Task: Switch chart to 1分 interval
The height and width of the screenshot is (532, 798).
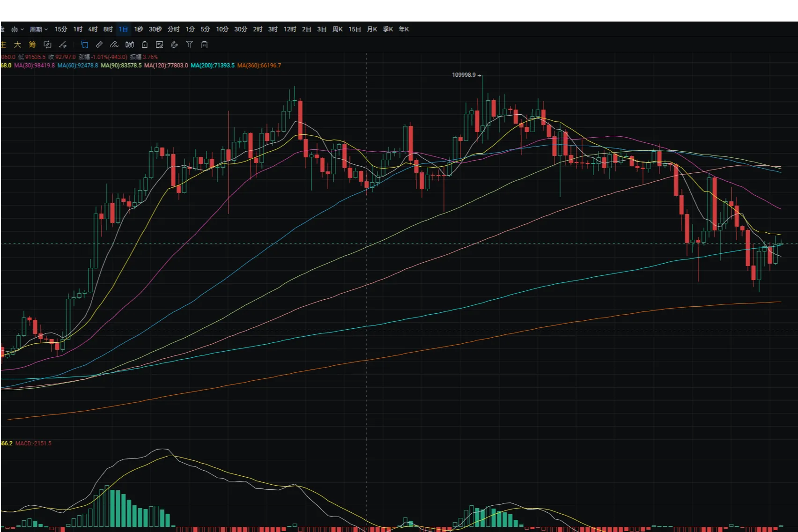Action: [190, 30]
